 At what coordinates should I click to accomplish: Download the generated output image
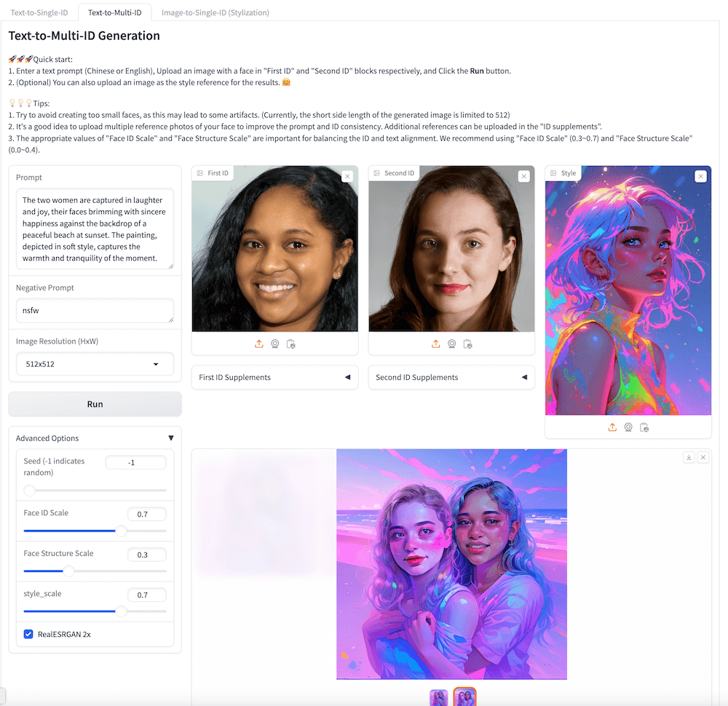(689, 457)
